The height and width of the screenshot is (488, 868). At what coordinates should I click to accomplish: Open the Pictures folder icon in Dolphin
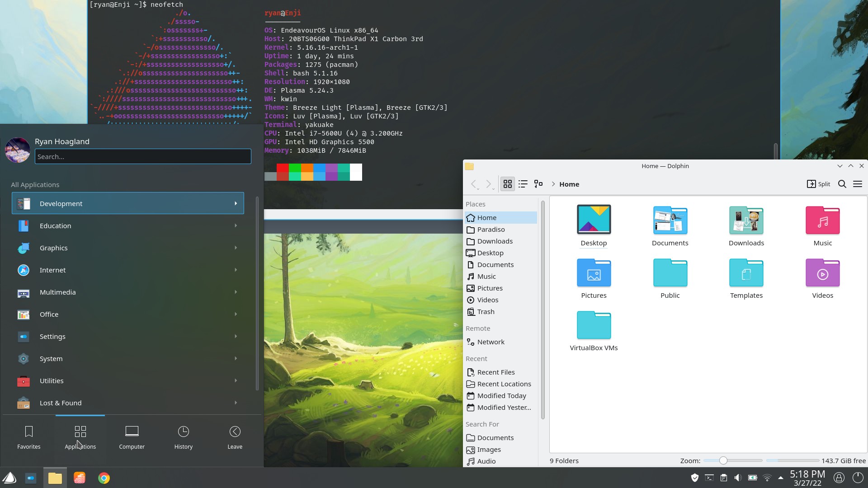594,278
